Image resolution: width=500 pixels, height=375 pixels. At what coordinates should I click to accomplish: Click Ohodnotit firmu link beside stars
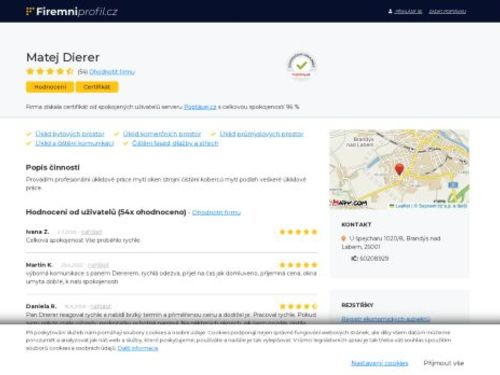(112, 72)
